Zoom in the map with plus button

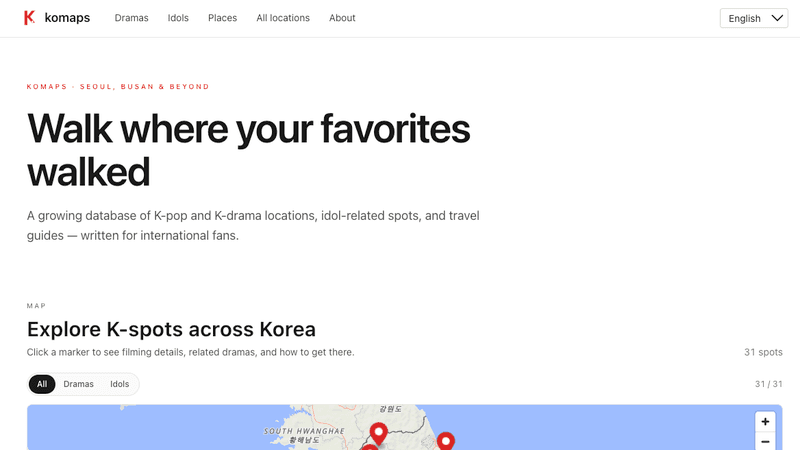pyautogui.click(x=765, y=421)
